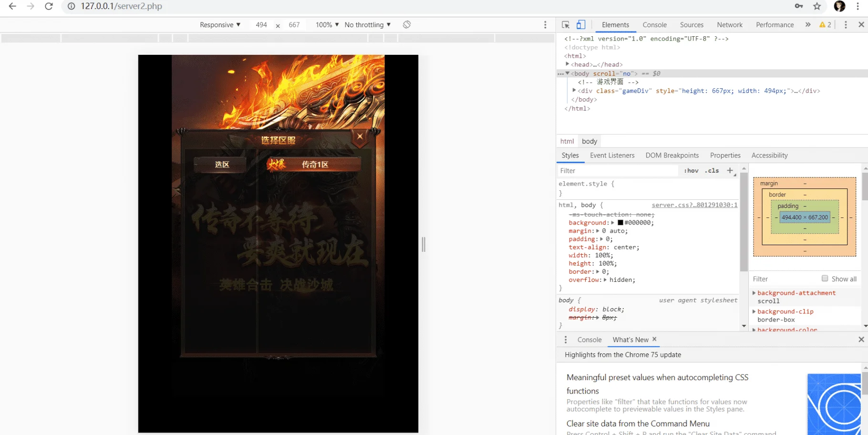Open the Responsive device dropdown
This screenshot has height=435, width=868.
[x=220, y=25]
